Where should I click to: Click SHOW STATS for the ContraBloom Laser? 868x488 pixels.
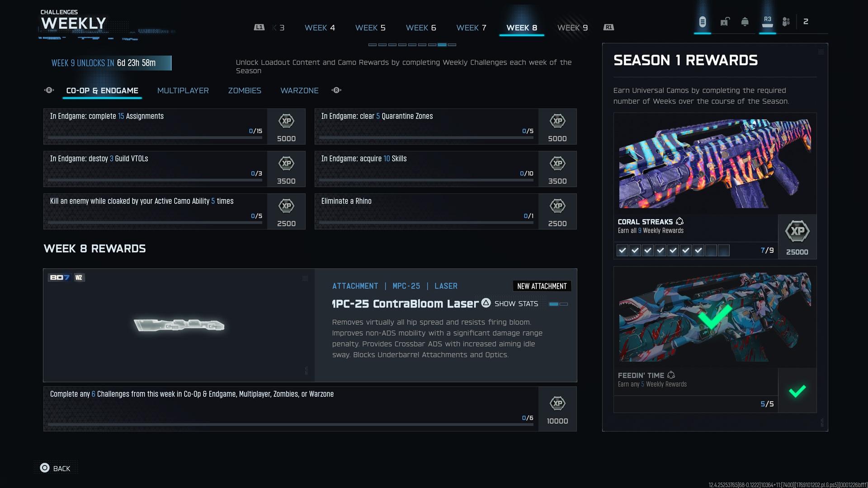(516, 304)
